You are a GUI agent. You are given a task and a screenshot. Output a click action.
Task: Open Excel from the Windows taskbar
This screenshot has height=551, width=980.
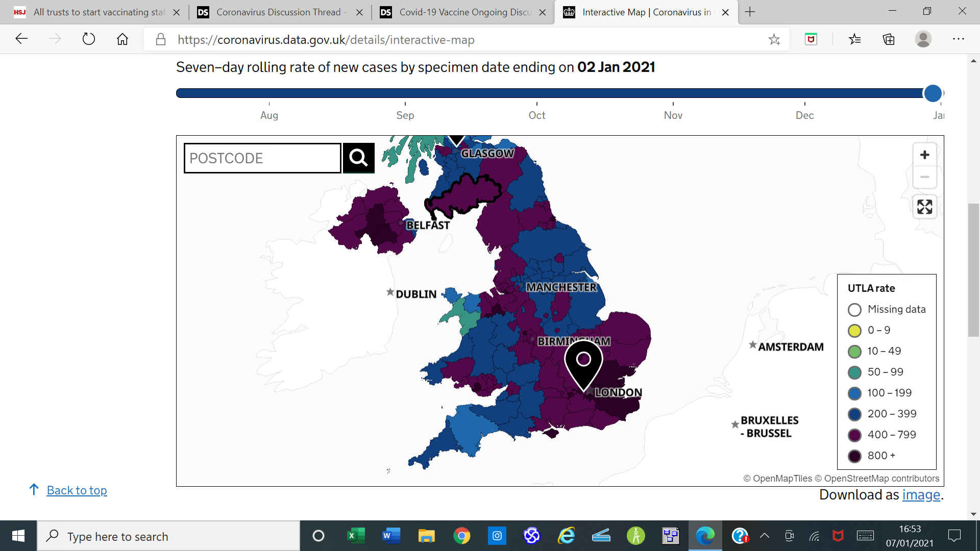pyautogui.click(x=356, y=536)
